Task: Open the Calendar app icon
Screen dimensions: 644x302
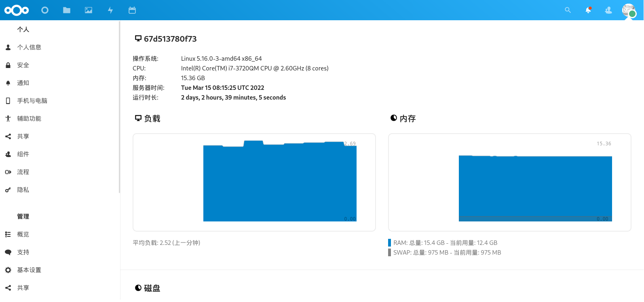Action: pyautogui.click(x=132, y=10)
